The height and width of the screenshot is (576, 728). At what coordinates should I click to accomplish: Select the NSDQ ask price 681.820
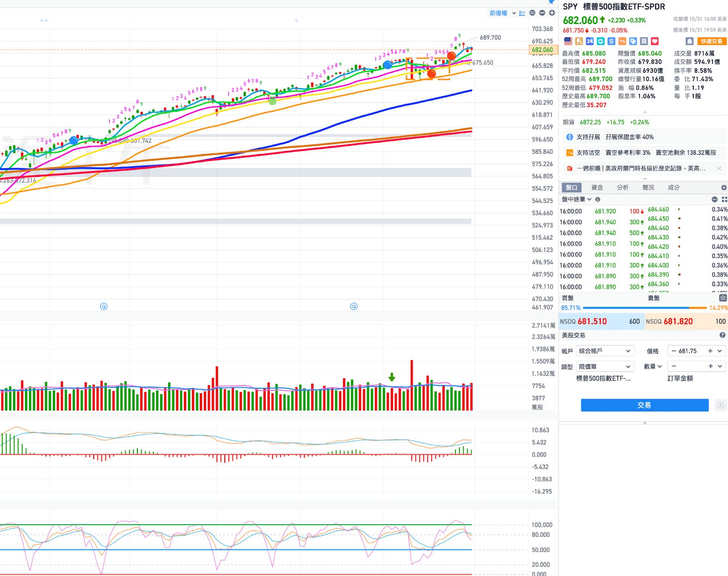point(678,321)
